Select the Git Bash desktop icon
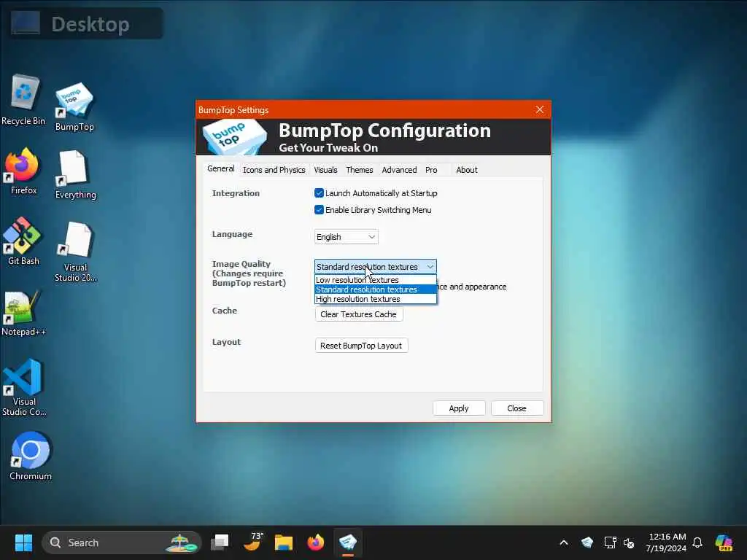Viewport: 747px width, 560px height. tap(23, 241)
